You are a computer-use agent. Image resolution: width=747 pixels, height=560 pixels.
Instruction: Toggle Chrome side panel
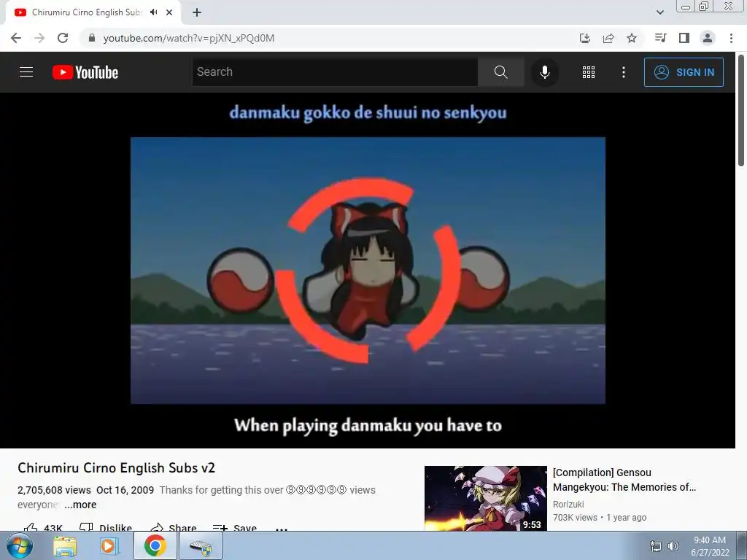[684, 38]
